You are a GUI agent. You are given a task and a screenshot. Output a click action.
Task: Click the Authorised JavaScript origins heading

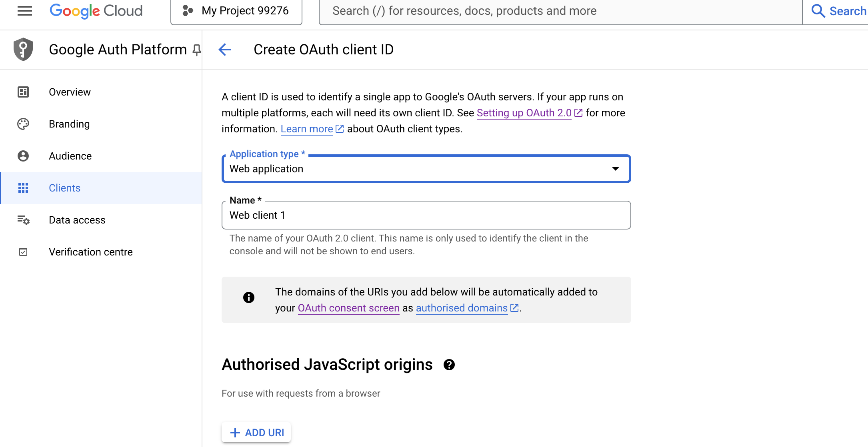pos(327,365)
